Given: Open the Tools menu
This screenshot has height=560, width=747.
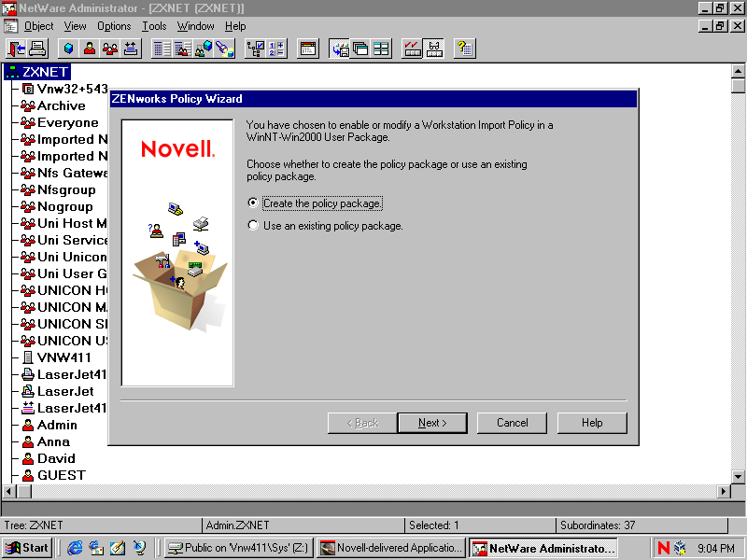Looking at the screenshot, I should pos(154,26).
